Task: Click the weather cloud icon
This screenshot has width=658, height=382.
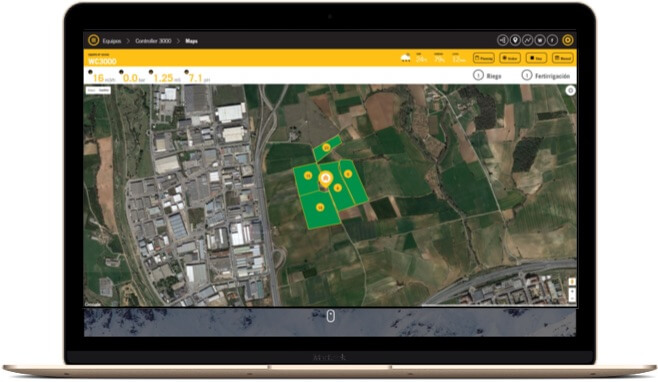Action: [405, 58]
